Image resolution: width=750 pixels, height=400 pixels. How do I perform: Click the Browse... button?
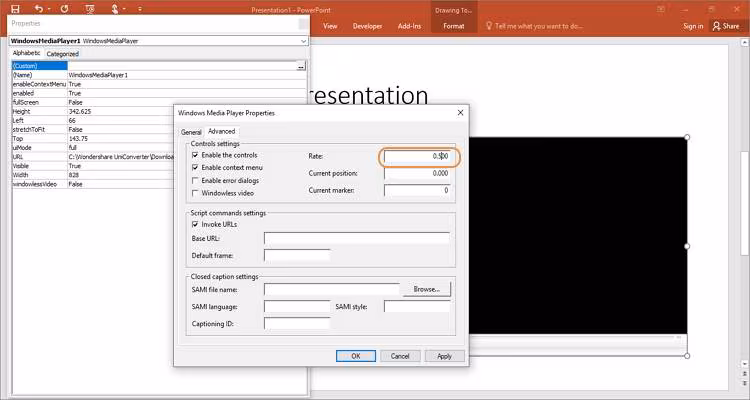coord(427,289)
